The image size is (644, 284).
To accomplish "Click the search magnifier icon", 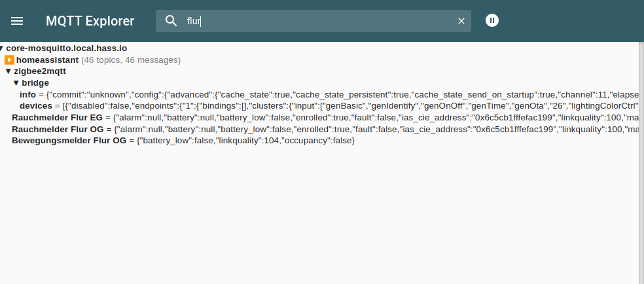I will [171, 21].
